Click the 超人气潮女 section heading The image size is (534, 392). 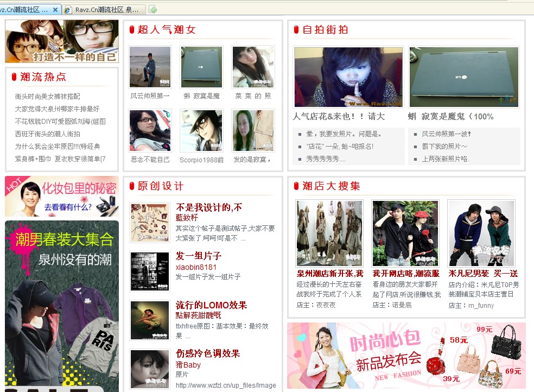pyautogui.click(x=167, y=30)
